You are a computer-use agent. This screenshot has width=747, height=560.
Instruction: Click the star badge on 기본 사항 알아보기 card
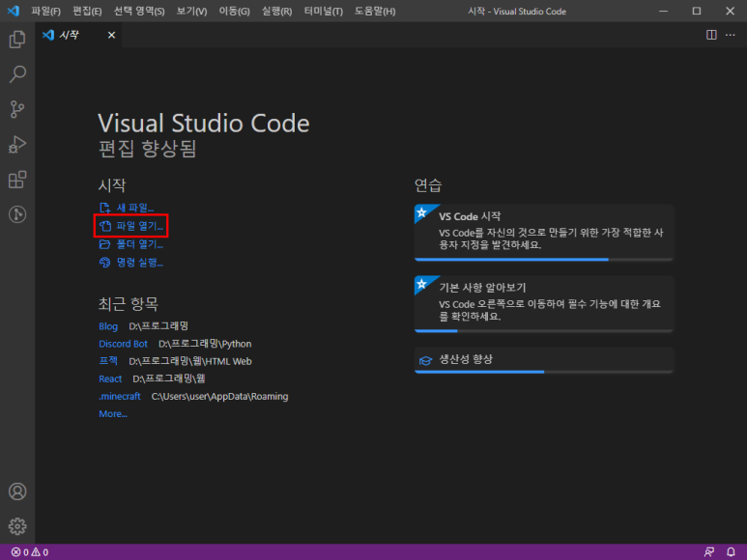click(421, 284)
